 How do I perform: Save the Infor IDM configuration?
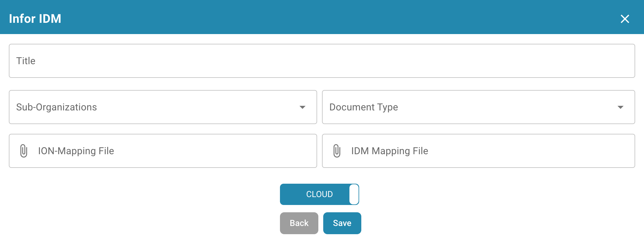(342, 223)
